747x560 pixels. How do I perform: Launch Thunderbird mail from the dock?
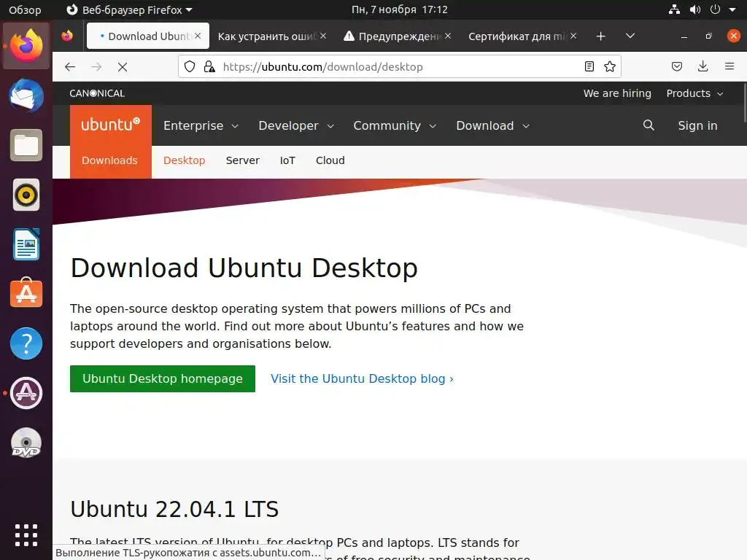pyautogui.click(x=26, y=96)
